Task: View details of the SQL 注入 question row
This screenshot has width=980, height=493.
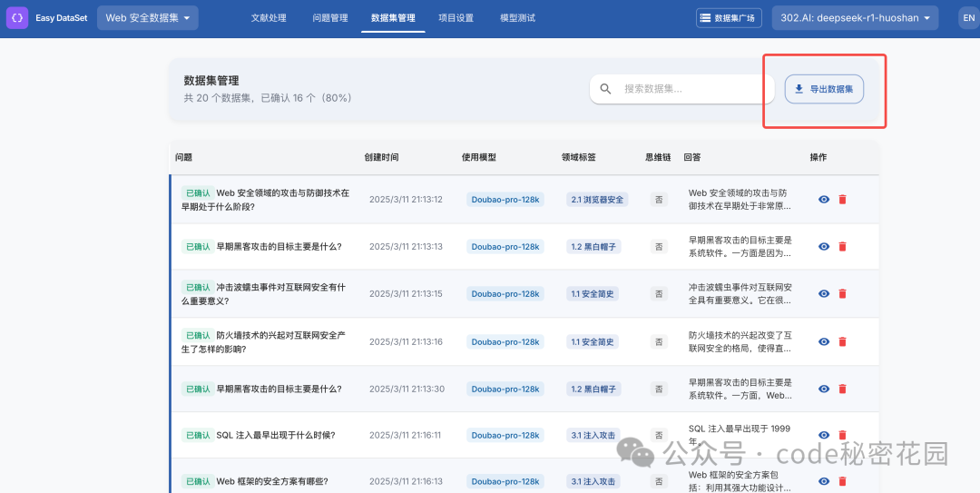Action: pos(824,435)
